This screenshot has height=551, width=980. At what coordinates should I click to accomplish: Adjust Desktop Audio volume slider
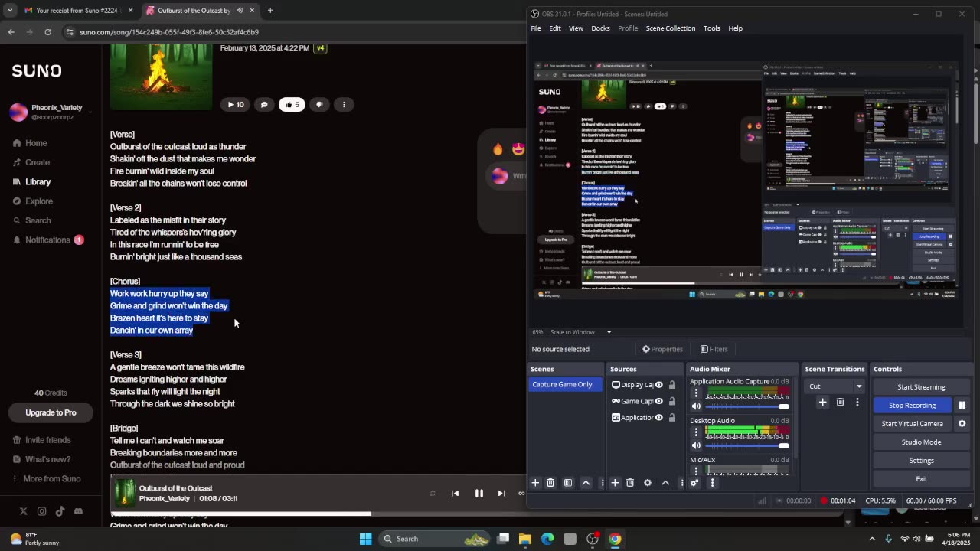(x=746, y=445)
